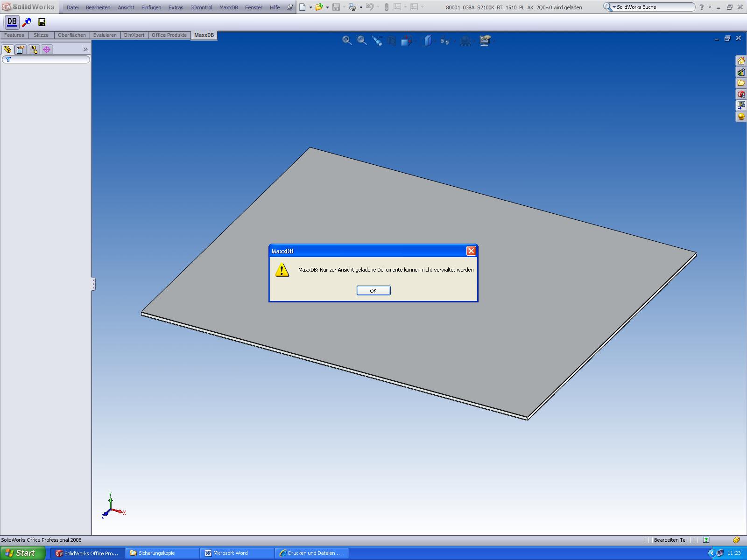Switch to the Features tab
The image size is (747, 560).
point(14,35)
